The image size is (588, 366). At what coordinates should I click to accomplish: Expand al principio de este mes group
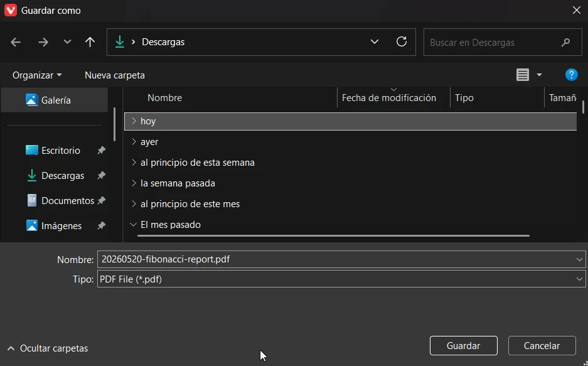point(134,203)
